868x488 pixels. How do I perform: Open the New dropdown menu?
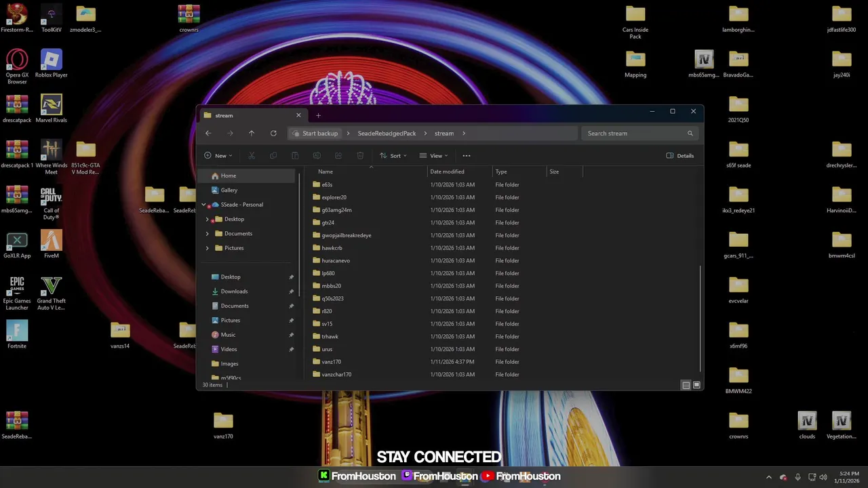point(218,156)
